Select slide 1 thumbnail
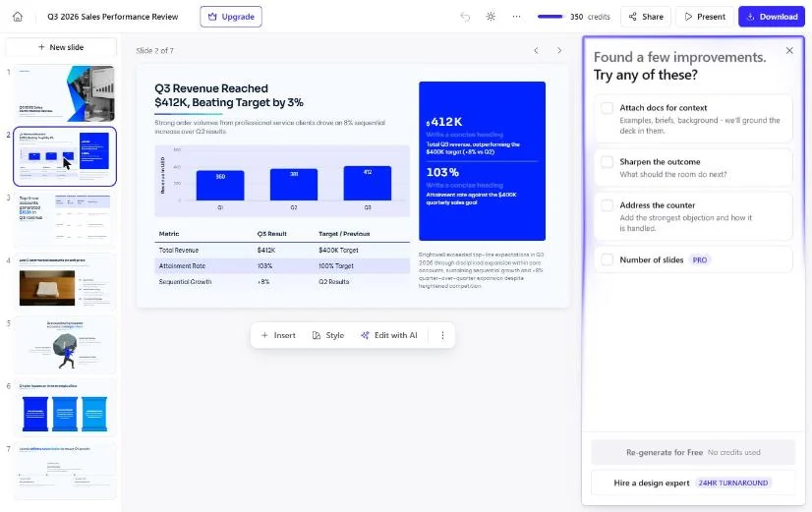 pos(65,93)
